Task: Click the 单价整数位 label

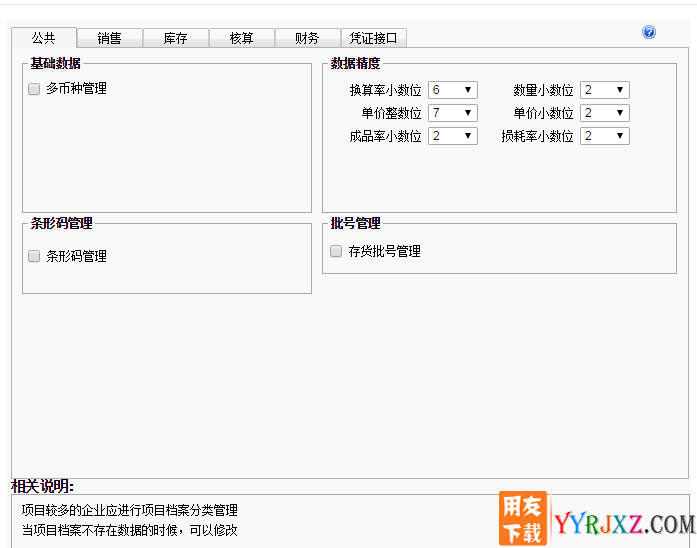Action: point(391,113)
